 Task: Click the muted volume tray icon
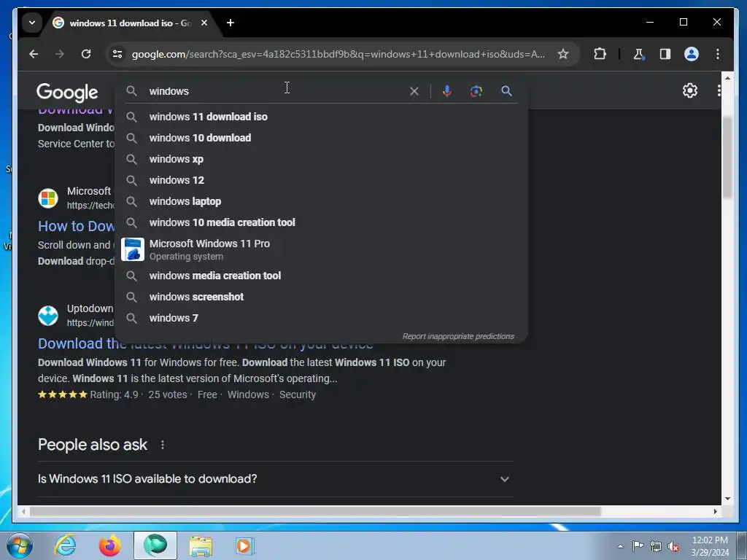(673, 547)
